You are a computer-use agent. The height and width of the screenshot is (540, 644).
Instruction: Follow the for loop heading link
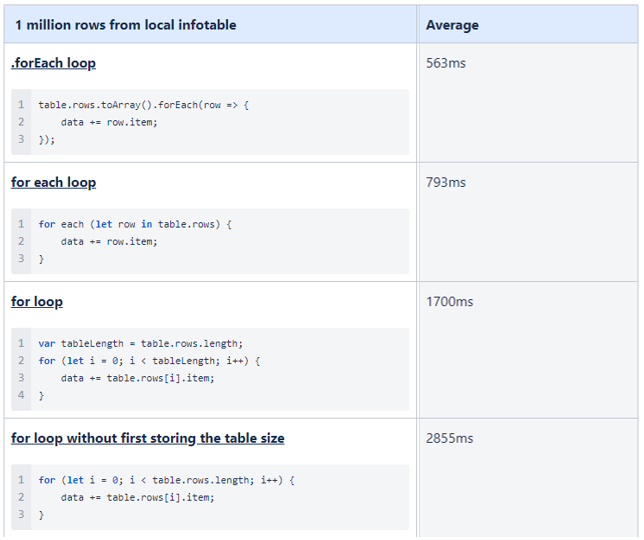37,302
